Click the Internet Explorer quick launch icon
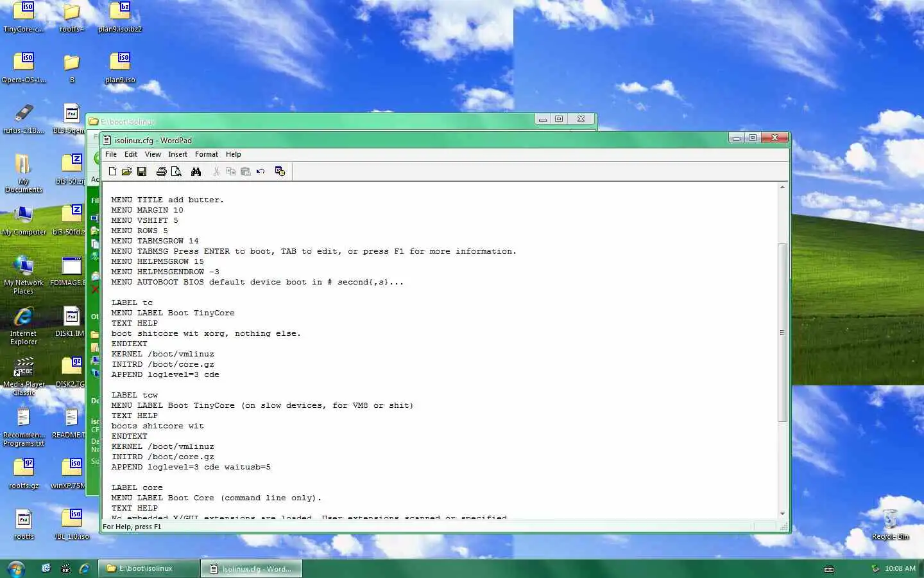Screen dimensions: 924x578 click(x=84, y=568)
